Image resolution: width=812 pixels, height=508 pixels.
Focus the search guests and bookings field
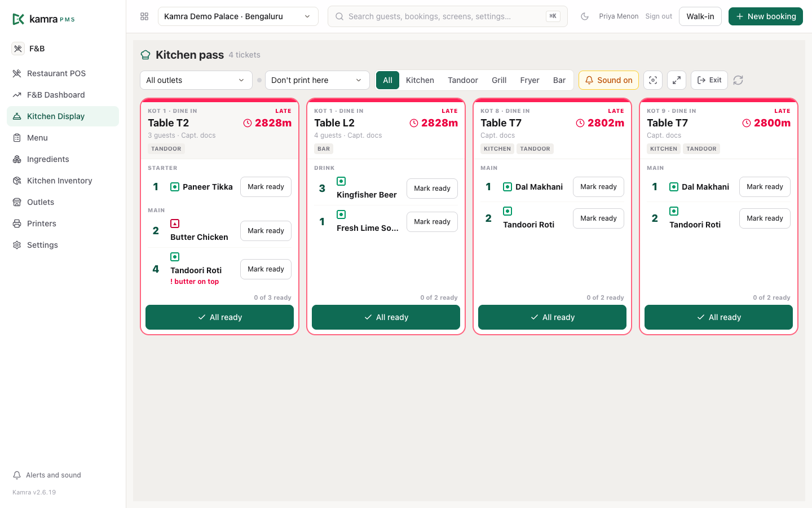coord(448,16)
